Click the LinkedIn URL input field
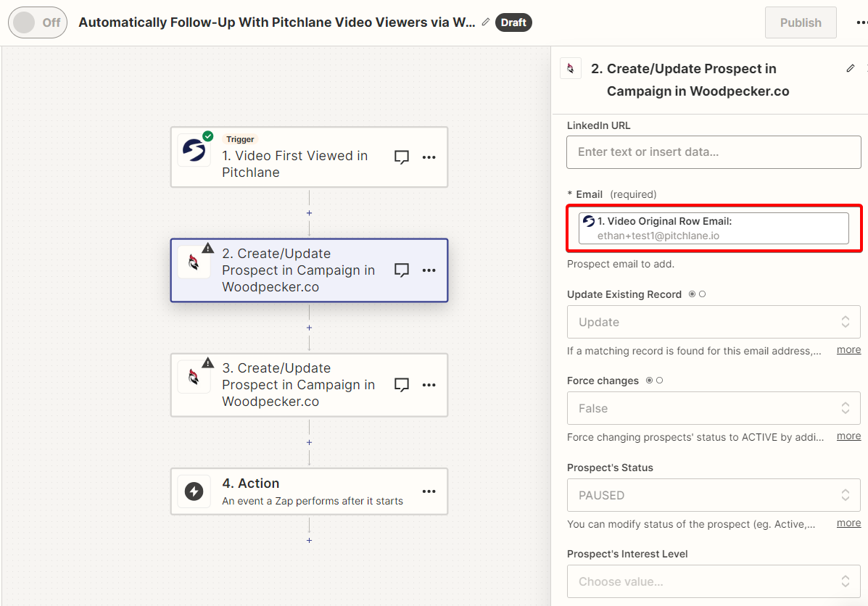Screen dimensions: 868x606 point(714,152)
